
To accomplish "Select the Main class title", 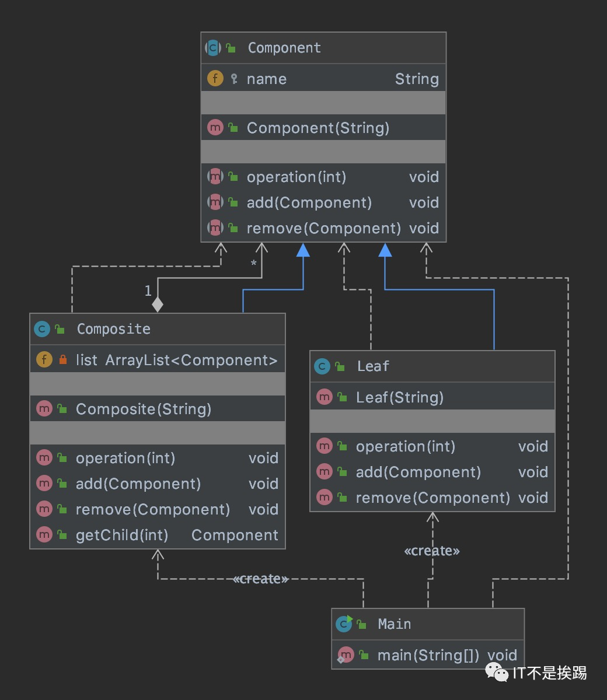I will [x=395, y=624].
